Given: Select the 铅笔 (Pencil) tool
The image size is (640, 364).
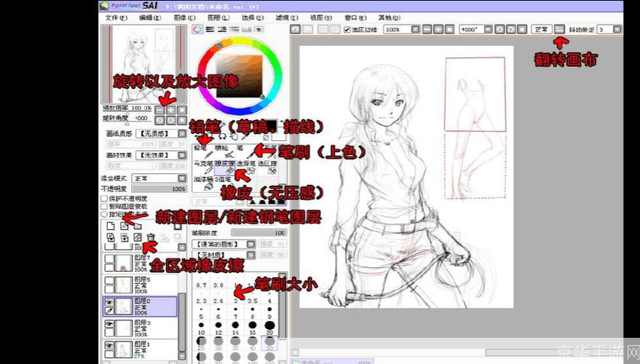Looking at the screenshot, I should [x=203, y=151].
